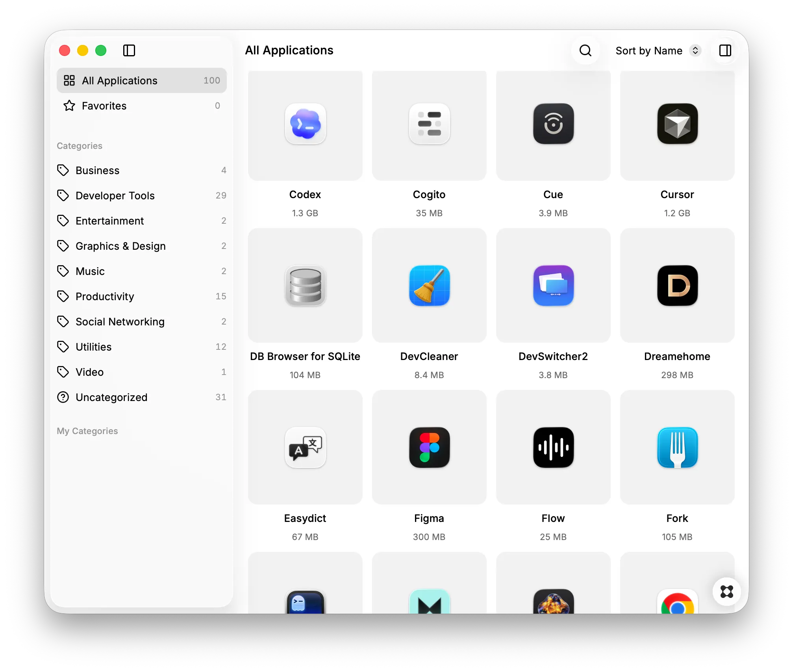Screen dimensions: 793x672
Task: Open the Entertainment category
Action: tap(142, 221)
